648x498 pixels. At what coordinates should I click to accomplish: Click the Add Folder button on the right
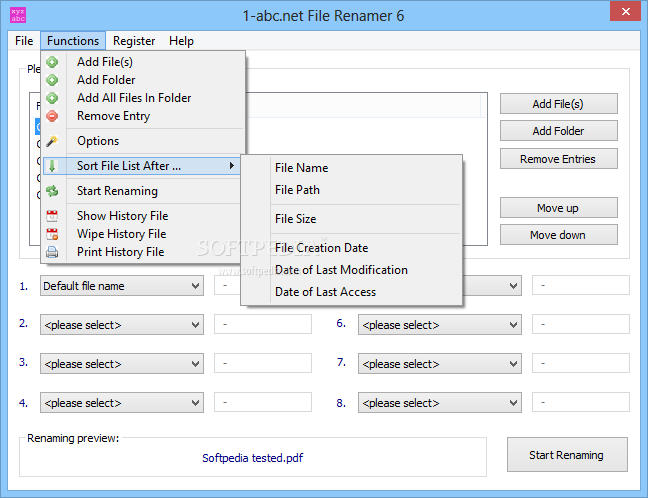pos(559,131)
